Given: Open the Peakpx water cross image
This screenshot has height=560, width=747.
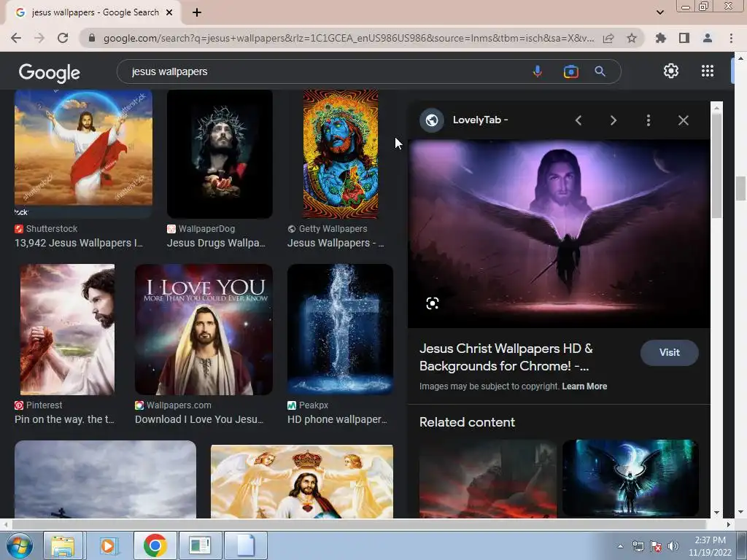Looking at the screenshot, I should click(340, 330).
